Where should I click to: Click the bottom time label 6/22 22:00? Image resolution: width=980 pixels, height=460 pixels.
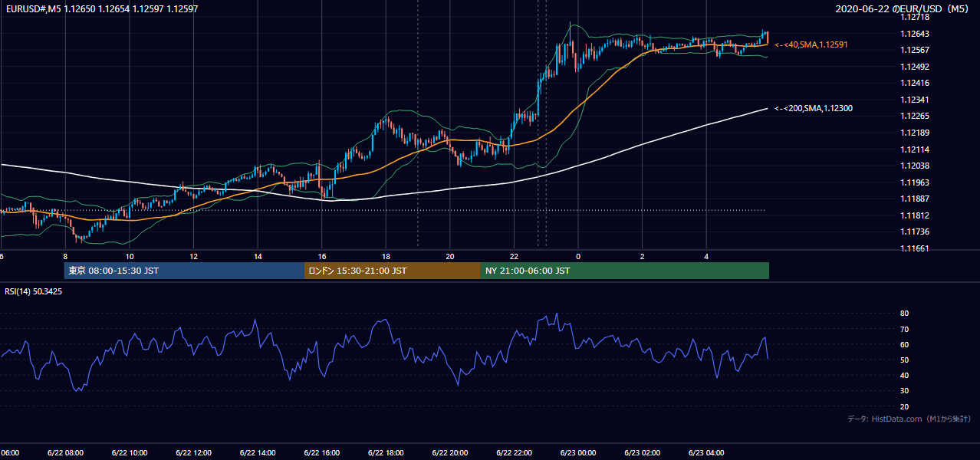click(x=514, y=453)
